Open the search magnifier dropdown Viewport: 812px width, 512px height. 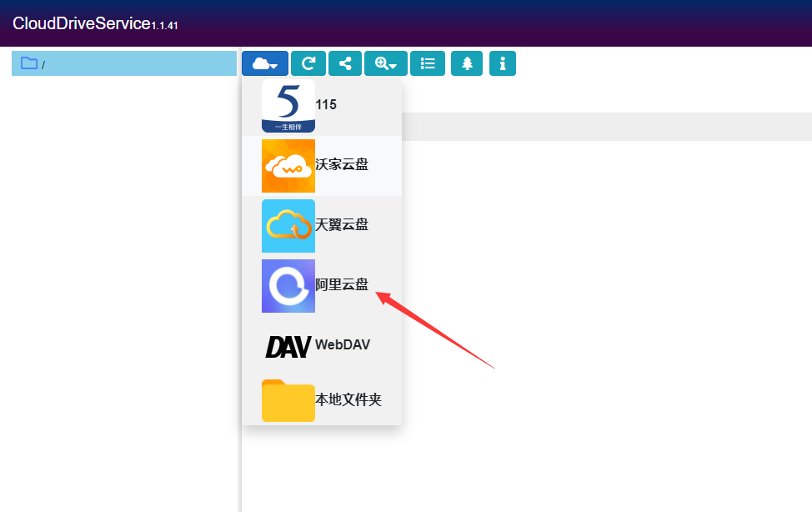[386, 63]
